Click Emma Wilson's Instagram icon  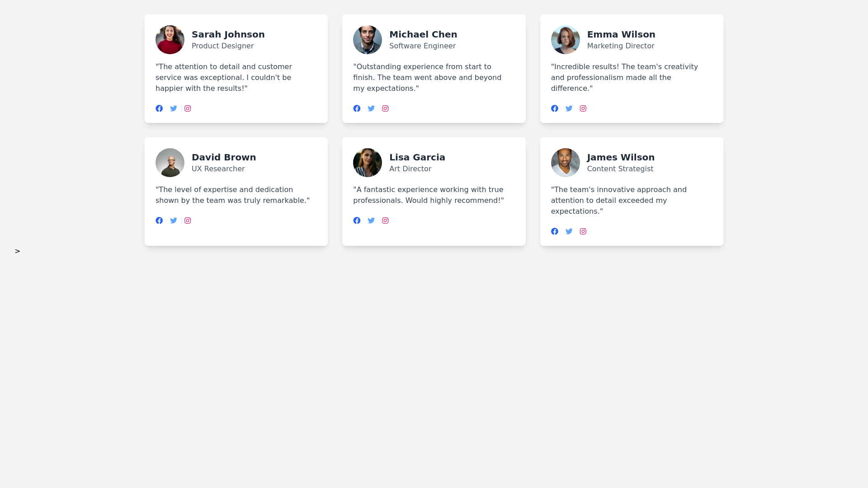(x=583, y=108)
